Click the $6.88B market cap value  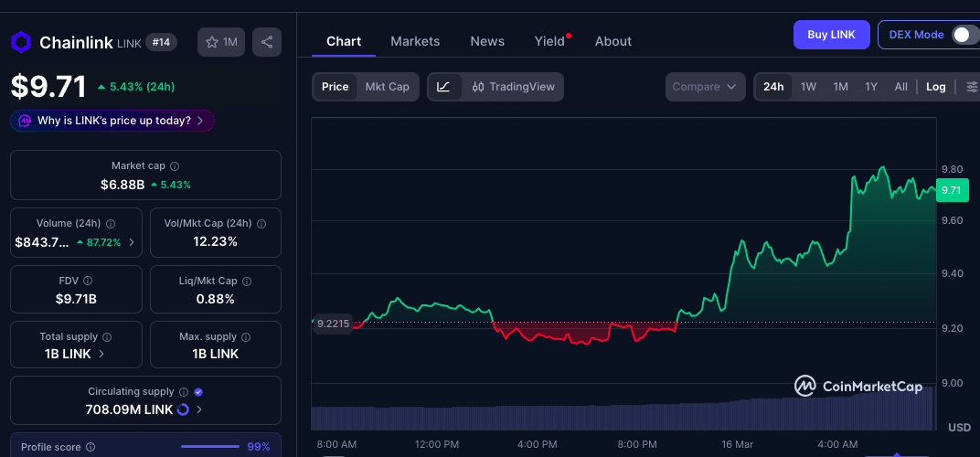pyautogui.click(x=122, y=185)
